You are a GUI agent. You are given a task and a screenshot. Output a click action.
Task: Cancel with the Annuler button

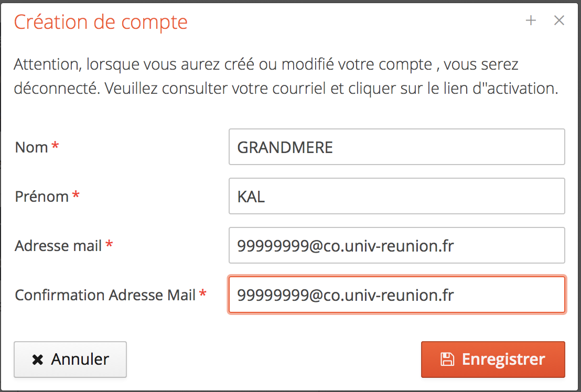(x=70, y=360)
